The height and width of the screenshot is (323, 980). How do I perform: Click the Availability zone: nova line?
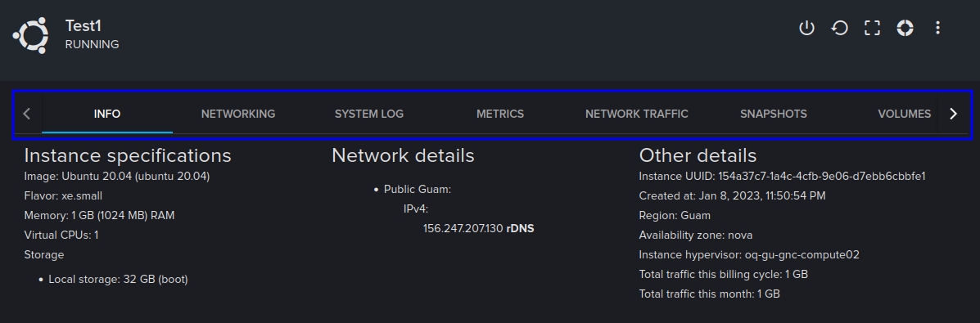696,235
